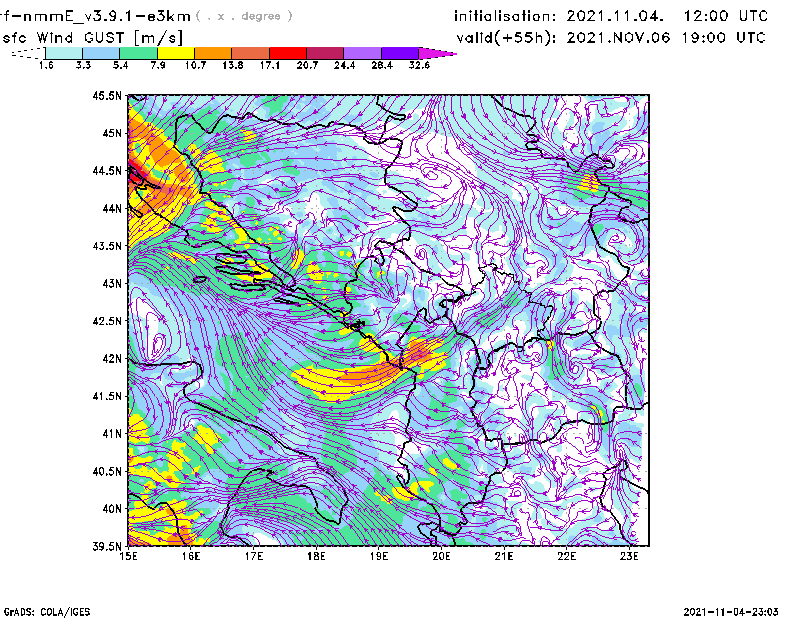Click the '19E' longitude label
Viewport: 800px width, 618px height.
pyautogui.click(x=379, y=556)
